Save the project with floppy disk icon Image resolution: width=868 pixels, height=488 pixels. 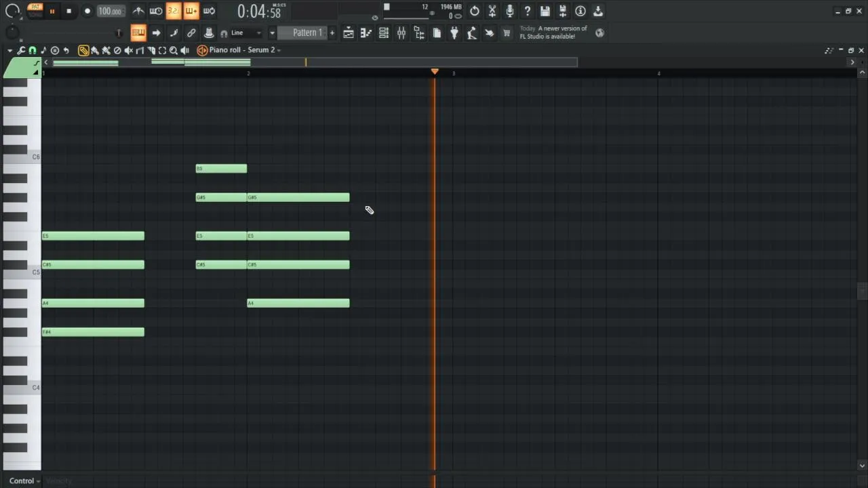pos(545,11)
